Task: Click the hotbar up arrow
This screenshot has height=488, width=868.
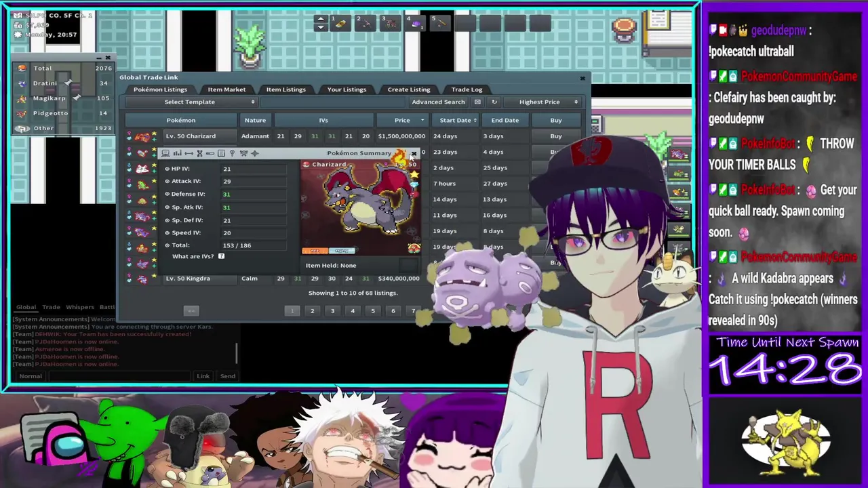Action: pos(321,19)
